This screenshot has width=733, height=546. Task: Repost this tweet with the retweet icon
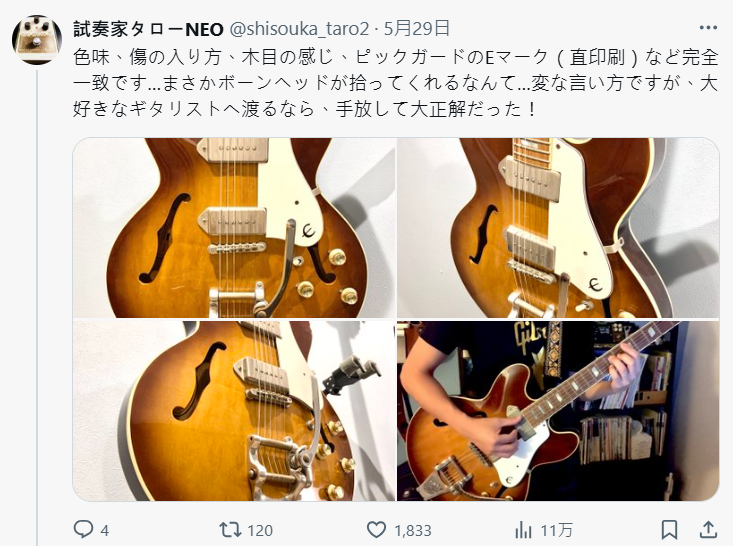pyautogui.click(x=230, y=530)
